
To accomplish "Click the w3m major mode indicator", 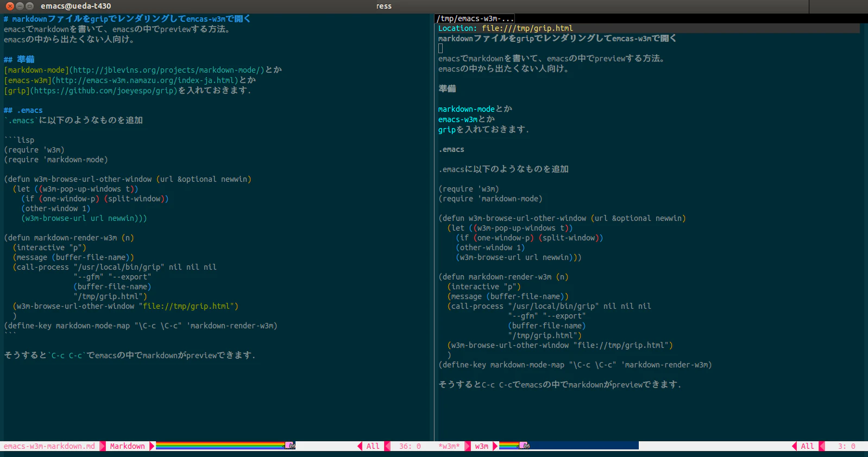I will click(482, 446).
